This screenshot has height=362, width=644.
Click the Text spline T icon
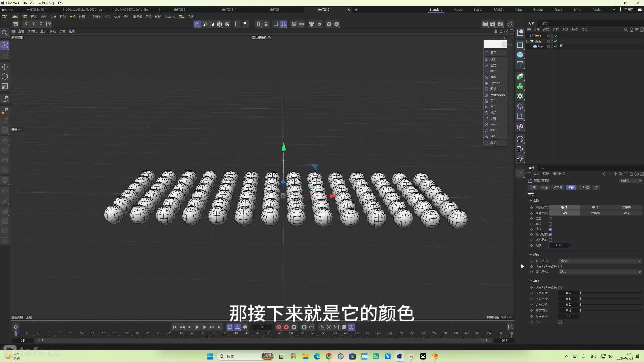coord(520,64)
